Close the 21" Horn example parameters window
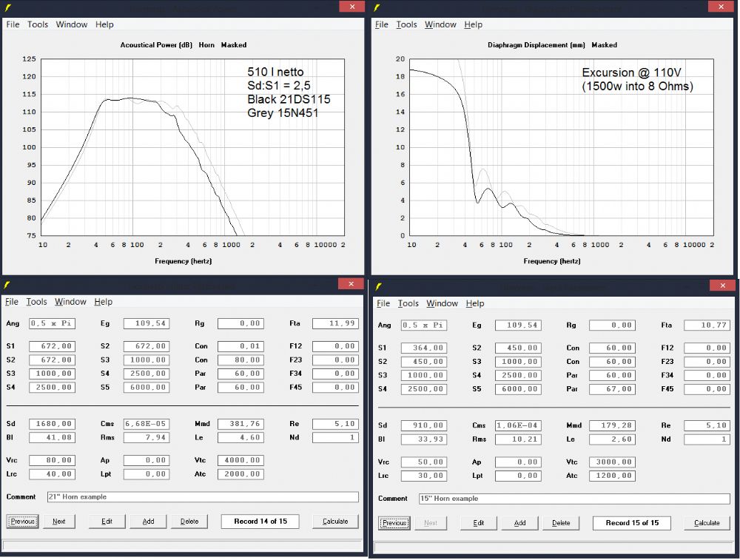The image size is (740, 560). coord(351,284)
